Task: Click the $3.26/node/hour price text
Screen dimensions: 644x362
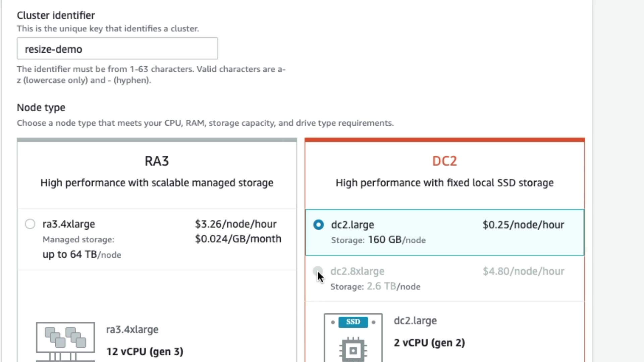Action: tap(236, 224)
